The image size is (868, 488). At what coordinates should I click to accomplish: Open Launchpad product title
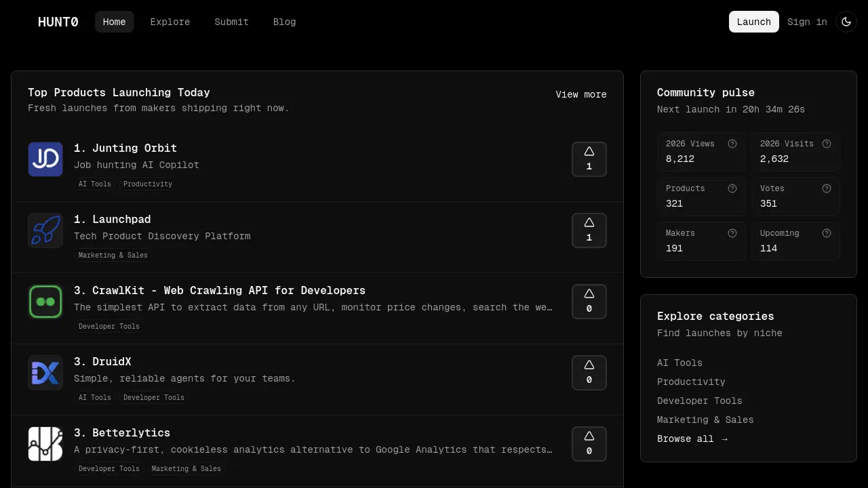(113, 219)
